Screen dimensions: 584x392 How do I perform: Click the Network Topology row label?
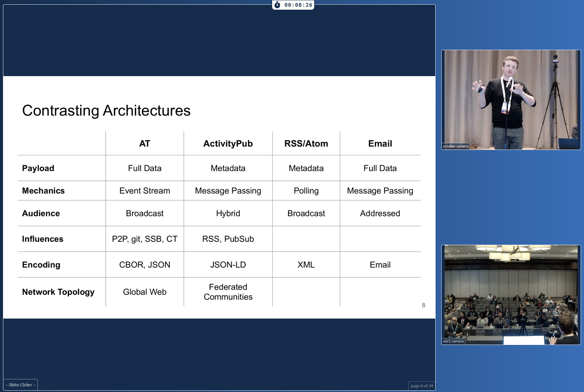58,292
